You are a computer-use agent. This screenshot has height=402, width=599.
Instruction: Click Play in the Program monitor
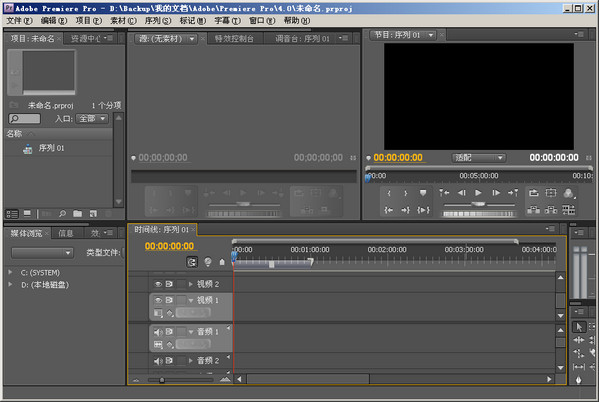[478, 193]
